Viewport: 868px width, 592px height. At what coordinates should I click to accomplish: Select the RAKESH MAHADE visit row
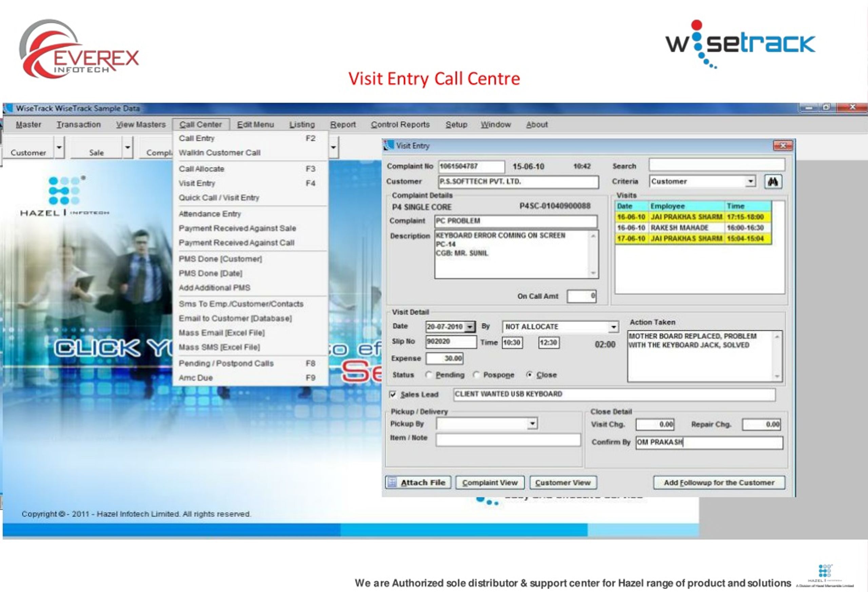[693, 228]
